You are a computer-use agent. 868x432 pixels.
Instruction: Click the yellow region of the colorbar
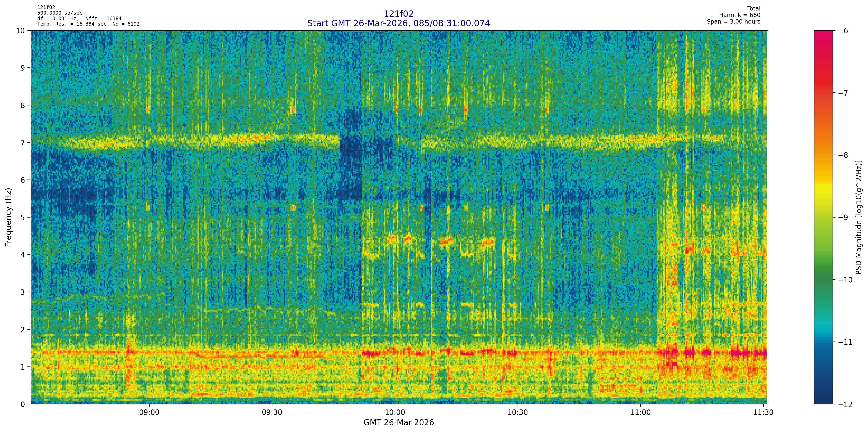pyautogui.click(x=823, y=192)
